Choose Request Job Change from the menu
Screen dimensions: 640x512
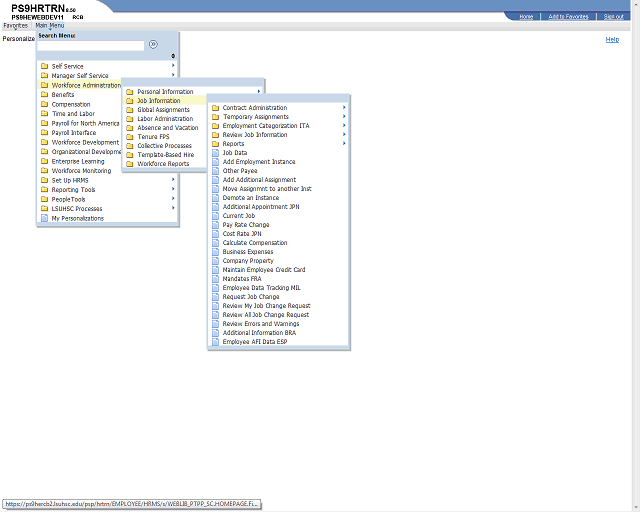[x=251, y=297]
